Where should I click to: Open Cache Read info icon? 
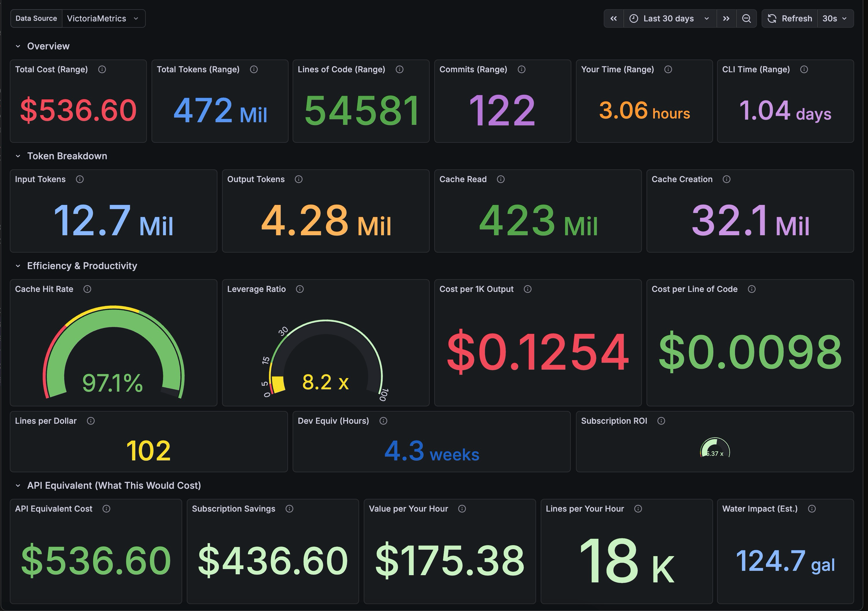501,179
